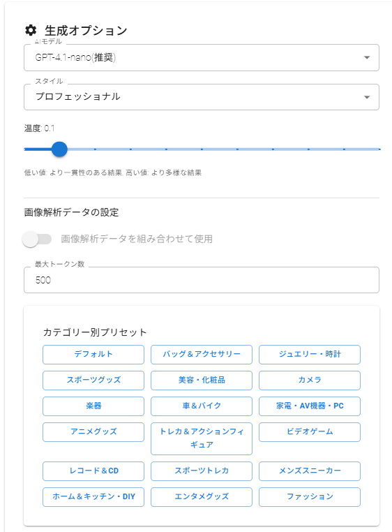Viewport: 392px width, 532px height.
Task: Choose the 美容・化粧品 preset
Action: pyautogui.click(x=202, y=380)
